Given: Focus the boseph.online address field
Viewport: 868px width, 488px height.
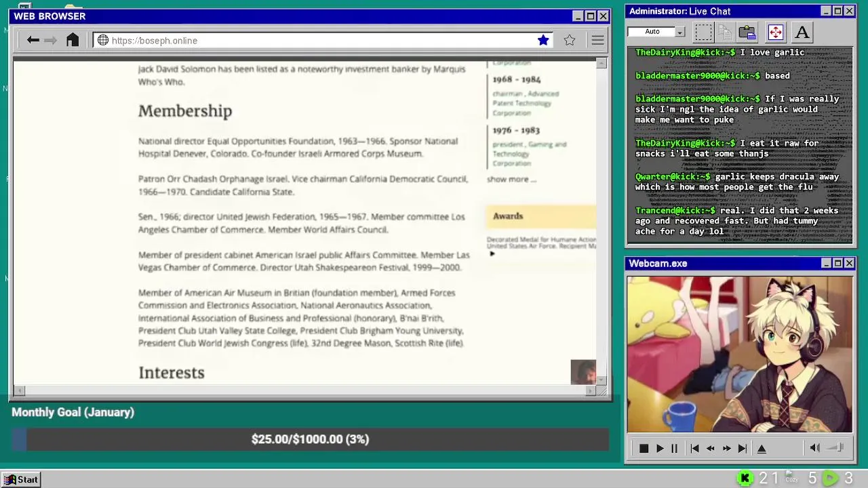Looking at the screenshot, I should [322, 41].
